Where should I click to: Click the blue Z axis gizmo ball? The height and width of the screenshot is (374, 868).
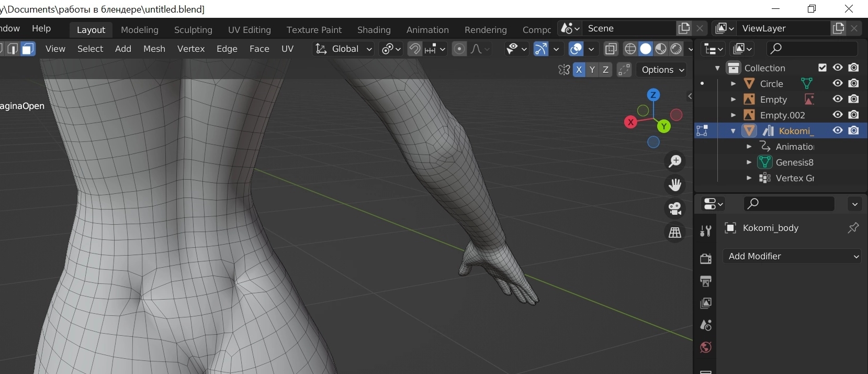point(653,95)
